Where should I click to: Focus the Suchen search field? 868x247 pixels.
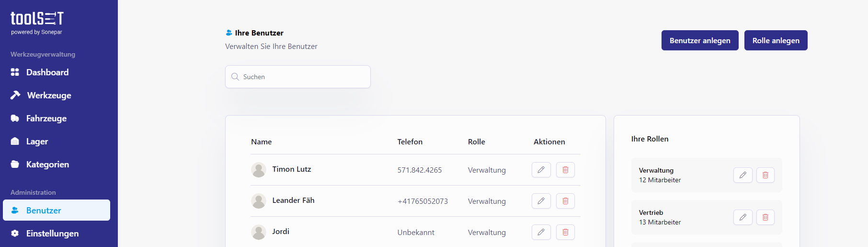pos(298,77)
